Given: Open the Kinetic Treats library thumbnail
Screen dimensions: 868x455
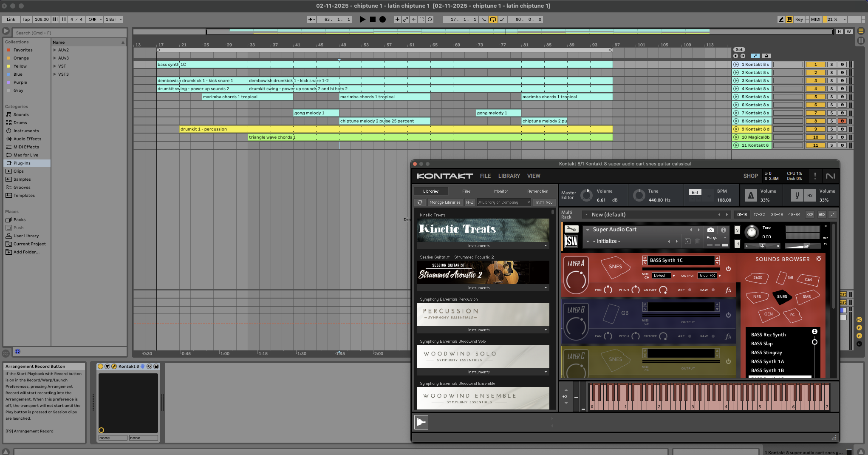Looking at the screenshot, I should point(483,230).
